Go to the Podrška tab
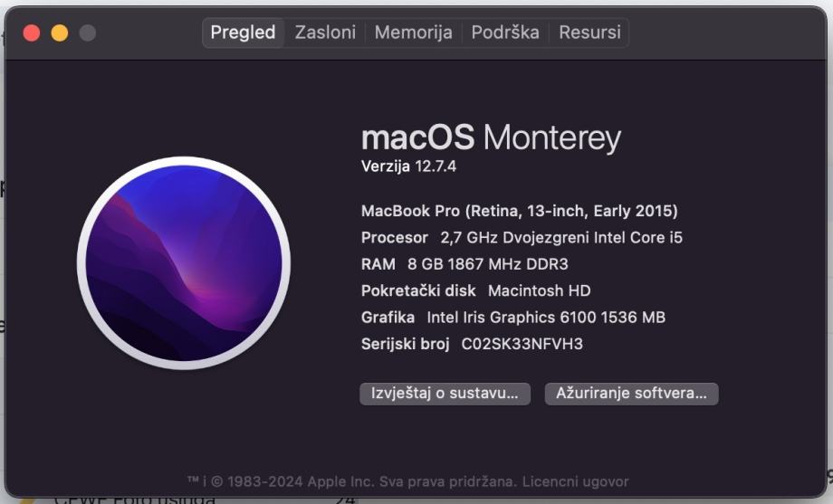The height and width of the screenshot is (504, 833). (x=505, y=33)
